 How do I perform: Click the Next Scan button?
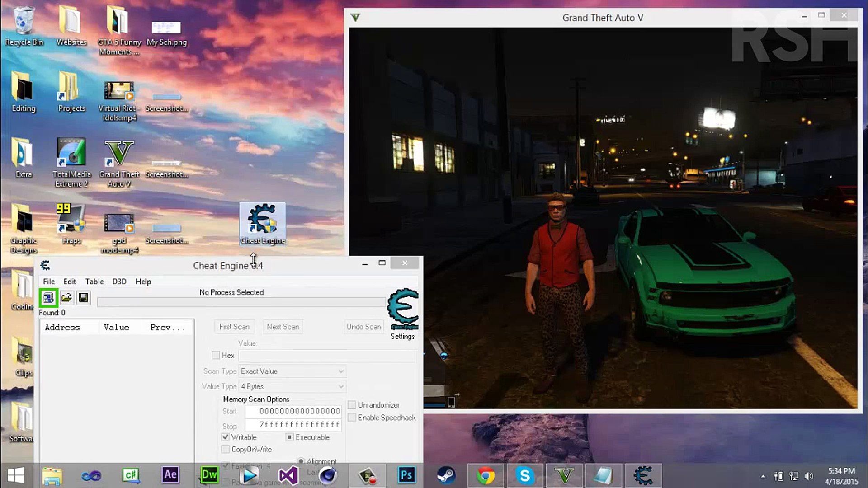[283, 326]
